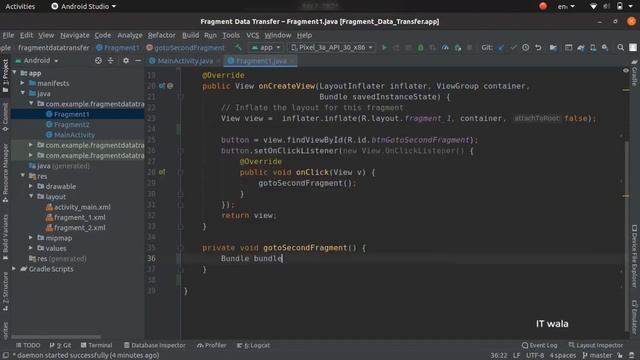The image size is (640, 360).
Task: Open the Navigate menu
Action: [75, 35]
